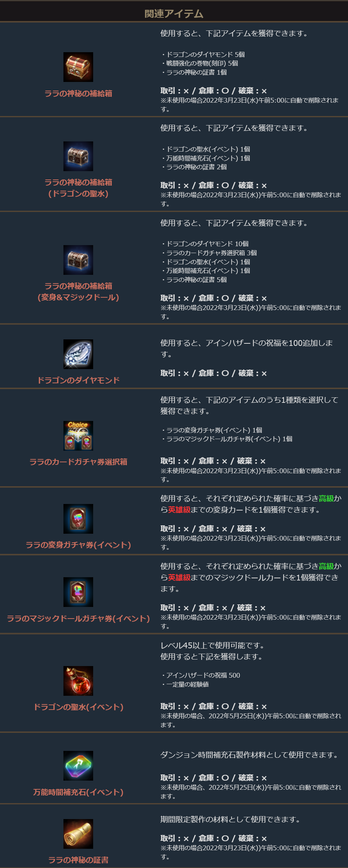Open the ララのカードガチャ券選択箱 name label
This screenshot has height=868, width=348.
coord(78,462)
